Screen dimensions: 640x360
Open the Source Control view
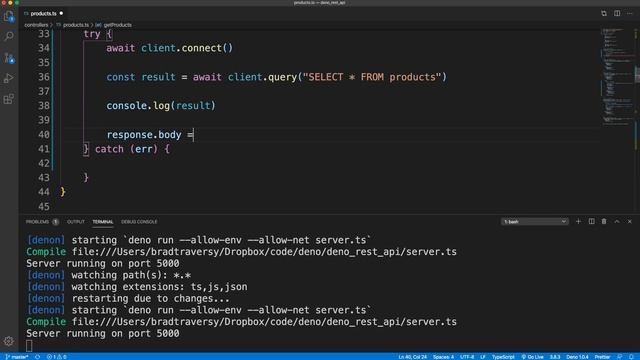[9, 58]
